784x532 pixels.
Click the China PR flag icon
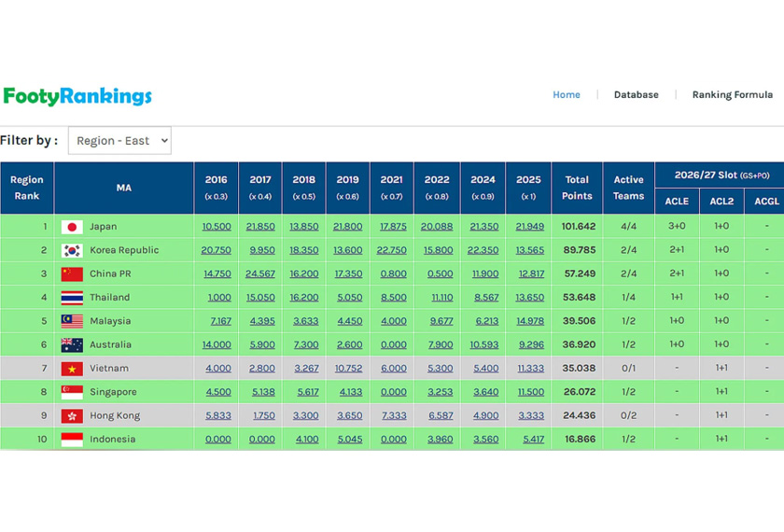[x=72, y=274]
